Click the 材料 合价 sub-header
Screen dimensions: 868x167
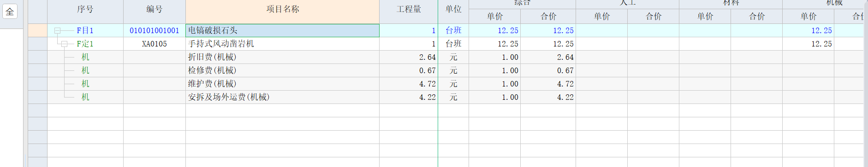(756, 17)
